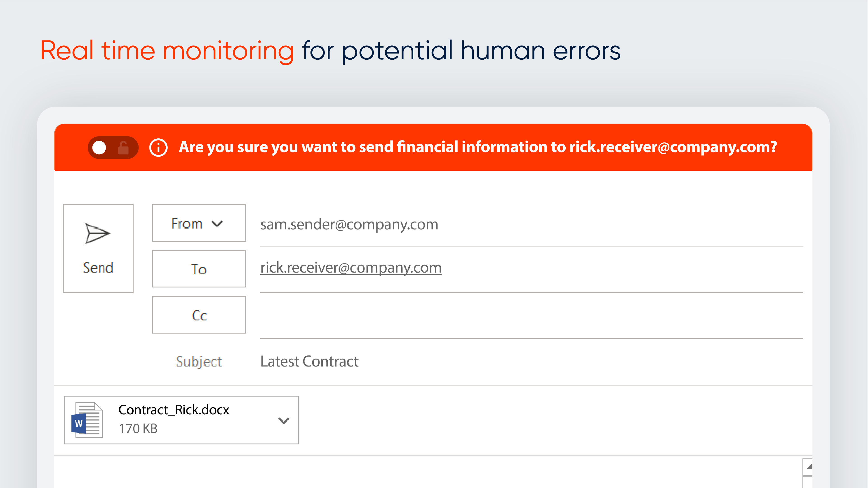Viewport: 868px width, 488px height.
Task: Open the Contract_Rick.docx attachment dropdown arrow
Action: (x=283, y=420)
